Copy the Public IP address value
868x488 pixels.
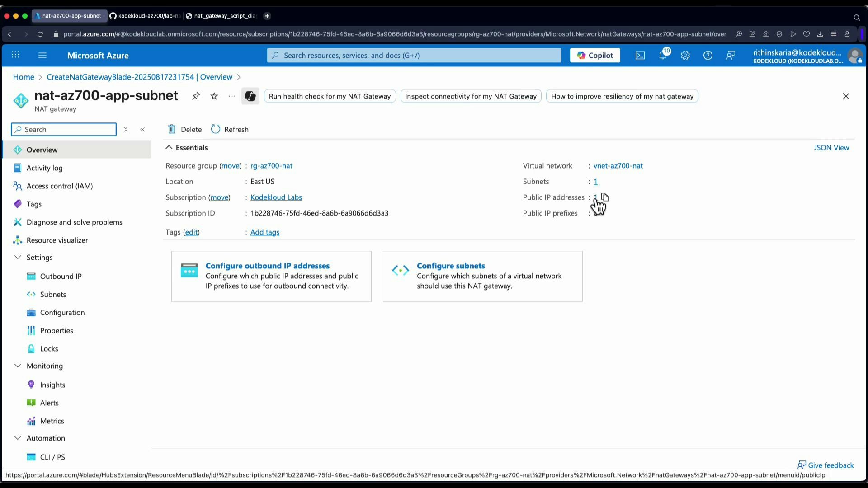[x=605, y=197]
